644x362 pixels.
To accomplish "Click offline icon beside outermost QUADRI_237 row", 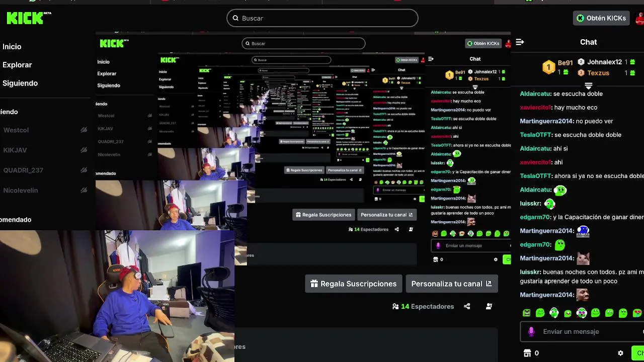I will (x=84, y=170).
